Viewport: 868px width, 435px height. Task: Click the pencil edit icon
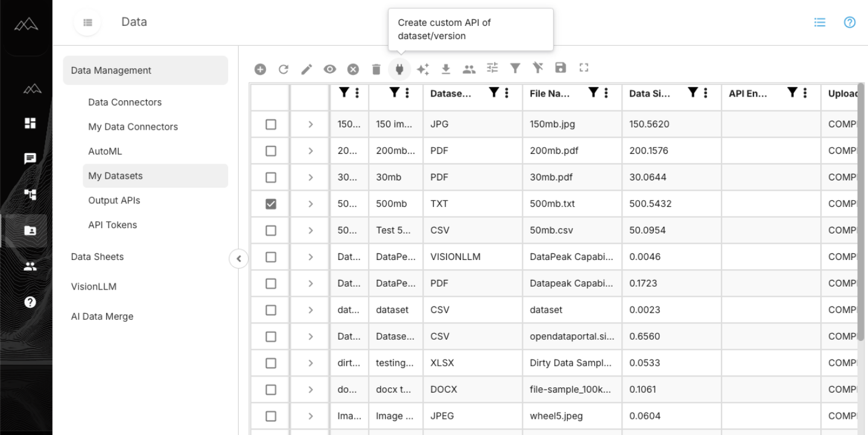[x=306, y=69]
